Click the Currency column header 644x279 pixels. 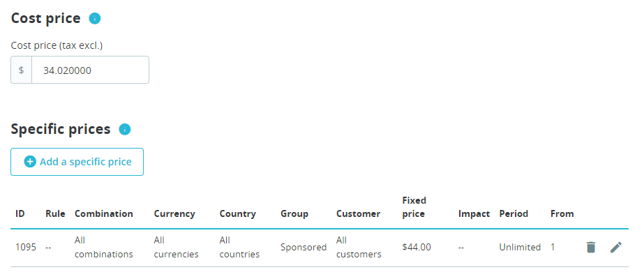click(174, 213)
